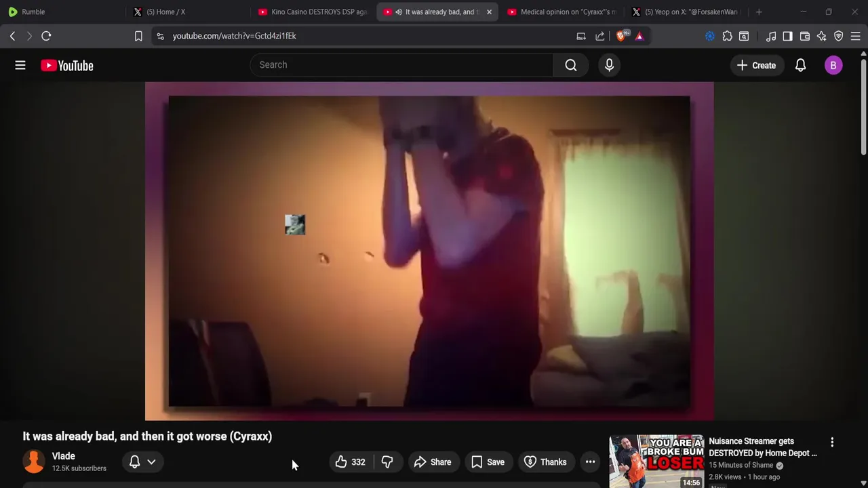Click '12.5K subscribers' text

click(x=79, y=468)
